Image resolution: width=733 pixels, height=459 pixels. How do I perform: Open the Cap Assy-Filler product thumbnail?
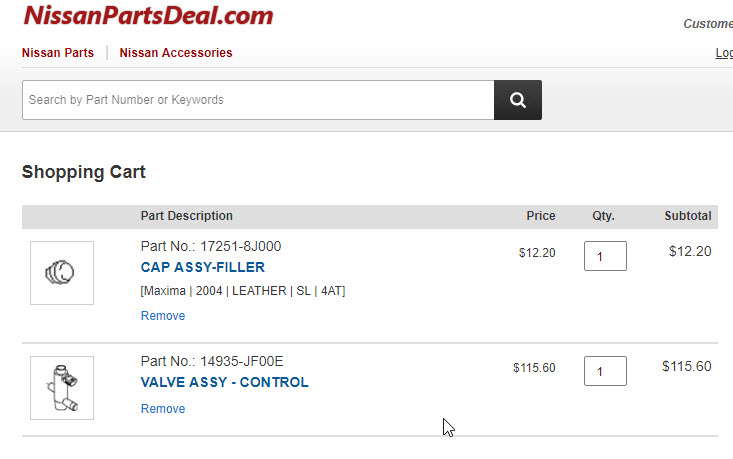coord(62,272)
